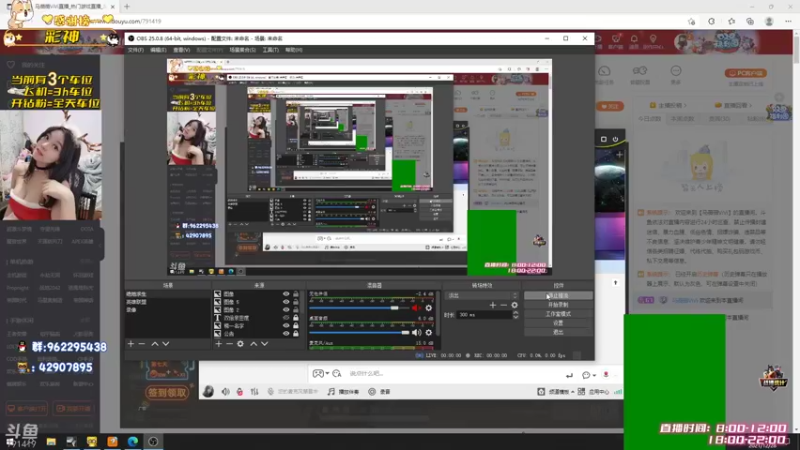
Task: Open the scene transition type dropdown
Action: (482, 295)
